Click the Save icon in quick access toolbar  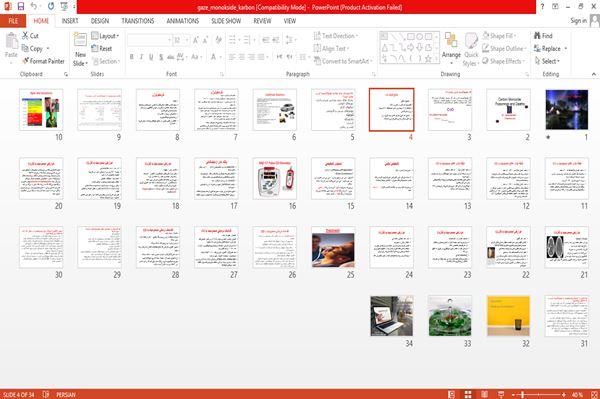pos(21,6)
